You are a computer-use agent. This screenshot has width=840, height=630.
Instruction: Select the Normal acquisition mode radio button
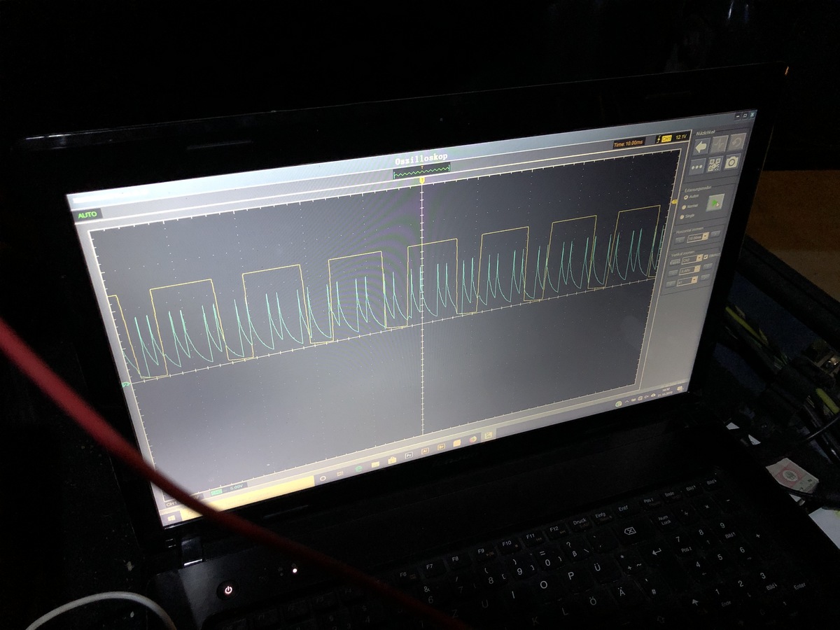(x=684, y=207)
